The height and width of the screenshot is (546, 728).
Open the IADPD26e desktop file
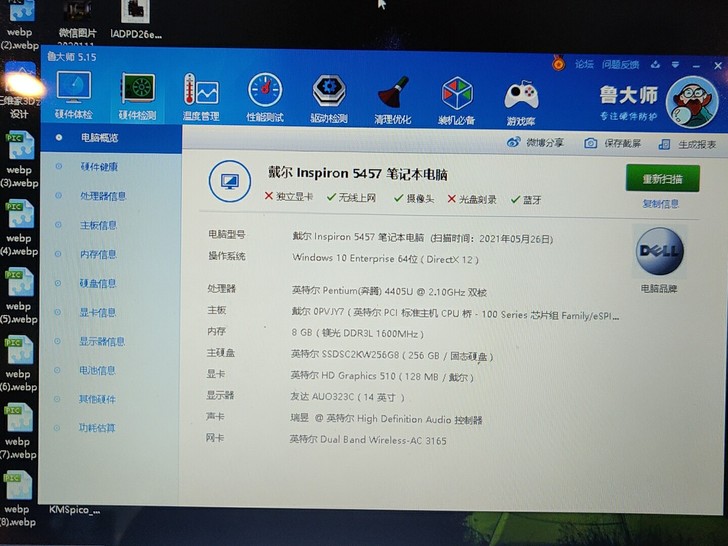136,19
